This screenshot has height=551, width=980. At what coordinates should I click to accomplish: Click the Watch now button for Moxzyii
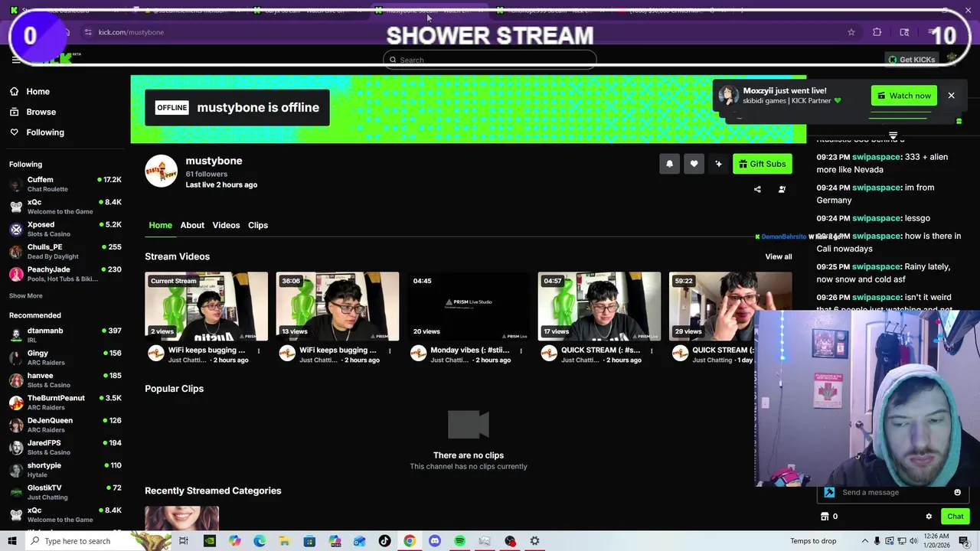pyautogui.click(x=903, y=96)
